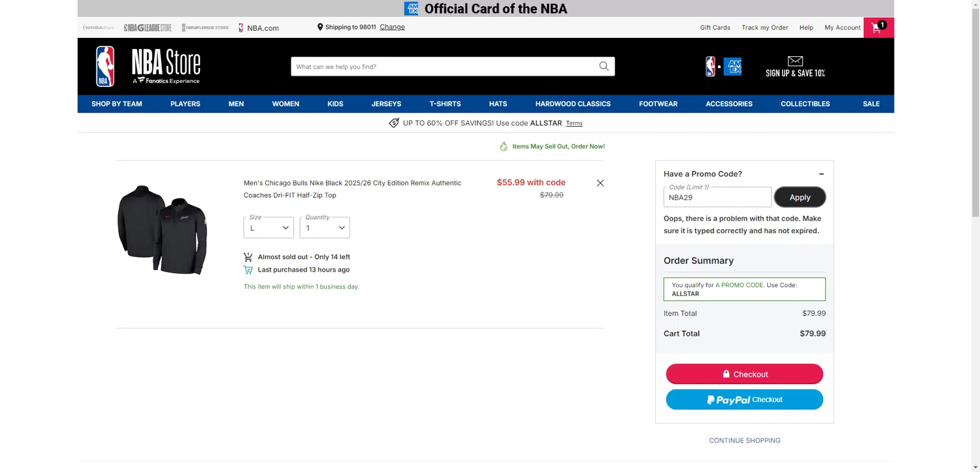Click the almost sold out cart icon

tap(248, 257)
